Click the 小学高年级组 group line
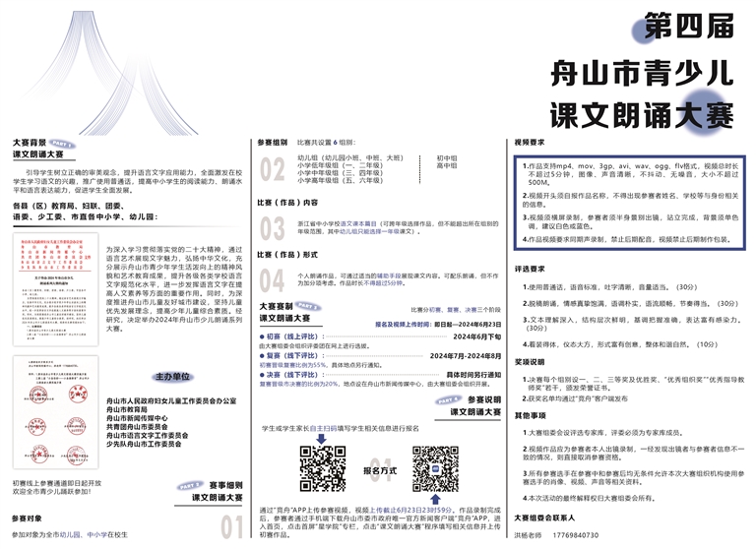Image resolution: width=756 pixels, height=549 pixels. click(x=340, y=180)
